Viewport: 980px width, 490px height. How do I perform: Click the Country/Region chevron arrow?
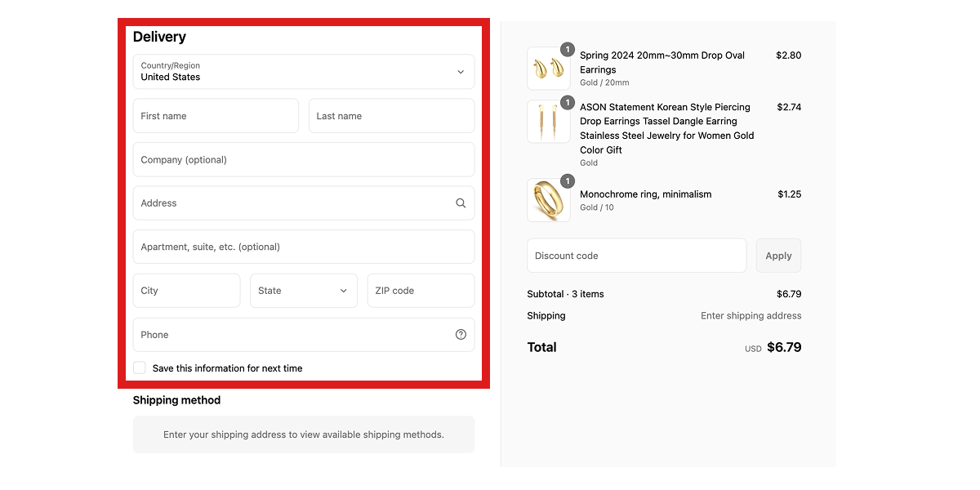point(461,72)
